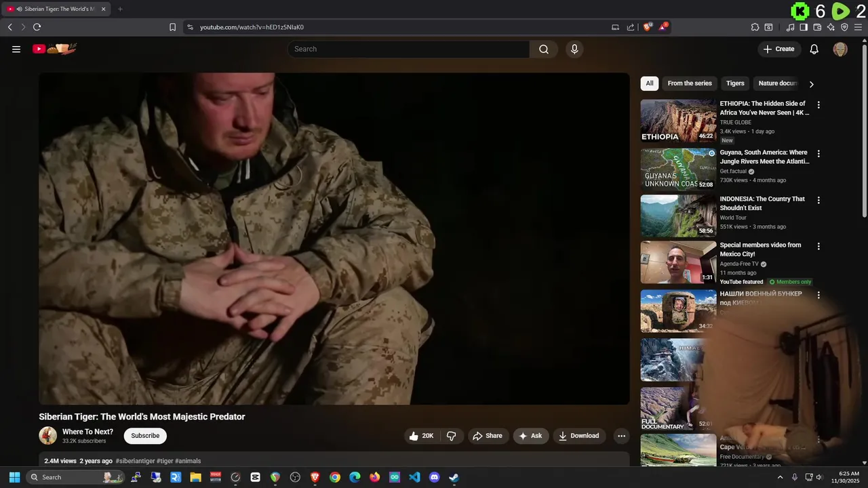Open the account avatar menu
This screenshot has height=488, width=868.
(x=840, y=49)
